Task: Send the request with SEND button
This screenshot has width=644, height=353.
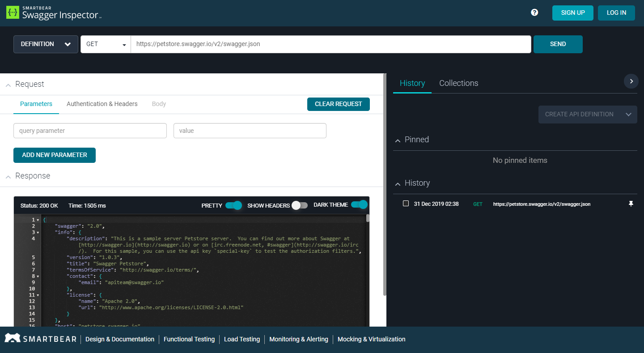Action: pos(558,44)
